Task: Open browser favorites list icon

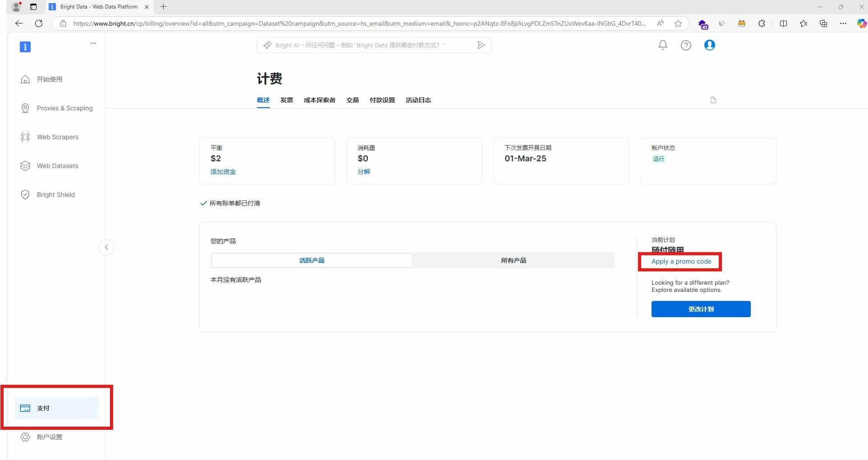Action: tap(804, 23)
